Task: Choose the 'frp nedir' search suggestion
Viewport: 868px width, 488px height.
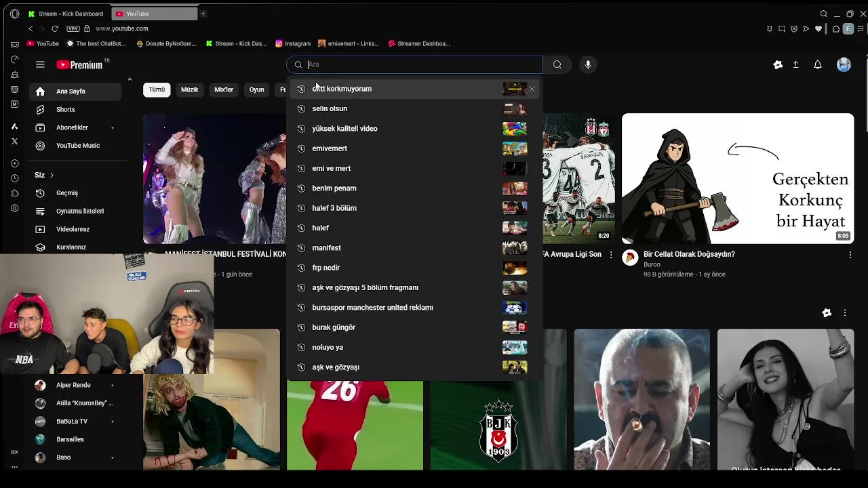Action: coord(414,268)
